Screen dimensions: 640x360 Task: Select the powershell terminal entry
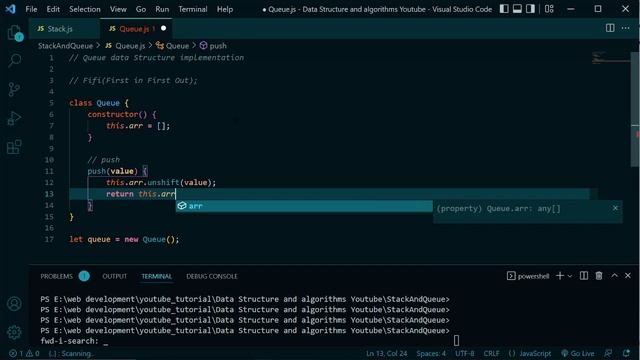(x=528, y=276)
